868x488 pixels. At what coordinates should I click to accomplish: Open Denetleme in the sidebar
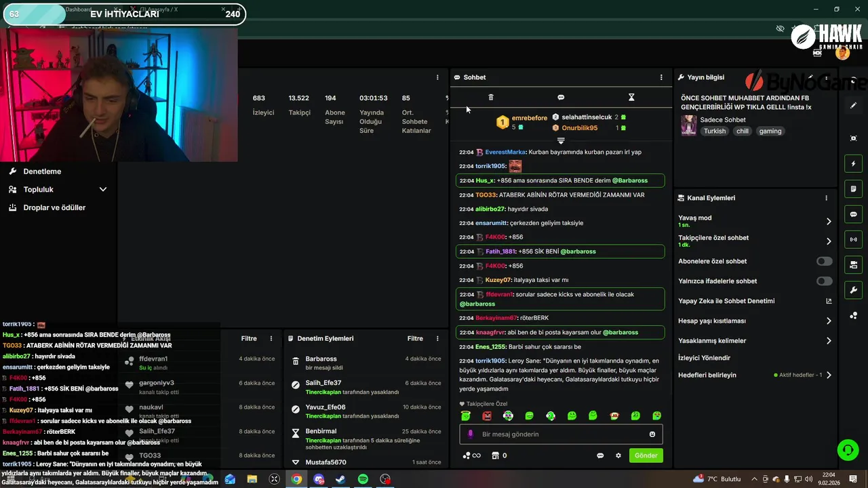point(42,171)
